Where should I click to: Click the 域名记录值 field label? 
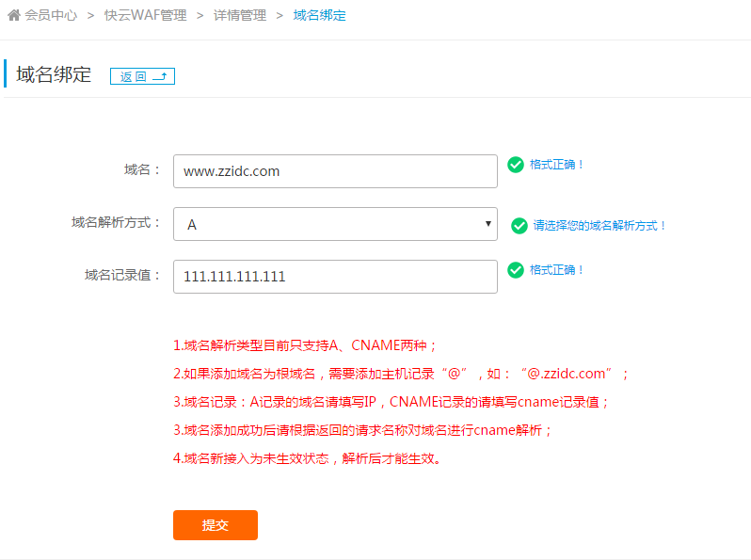pos(123,276)
